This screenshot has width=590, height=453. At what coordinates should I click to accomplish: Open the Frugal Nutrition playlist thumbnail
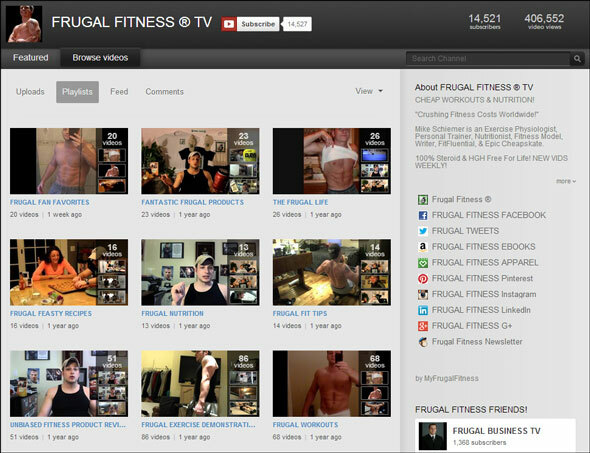200,272
